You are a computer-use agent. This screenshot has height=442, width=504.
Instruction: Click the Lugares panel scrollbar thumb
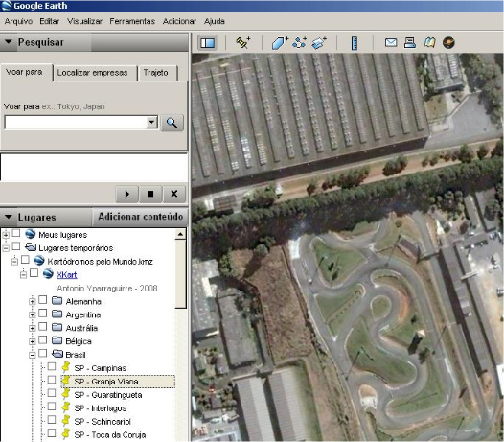(181, 274)
